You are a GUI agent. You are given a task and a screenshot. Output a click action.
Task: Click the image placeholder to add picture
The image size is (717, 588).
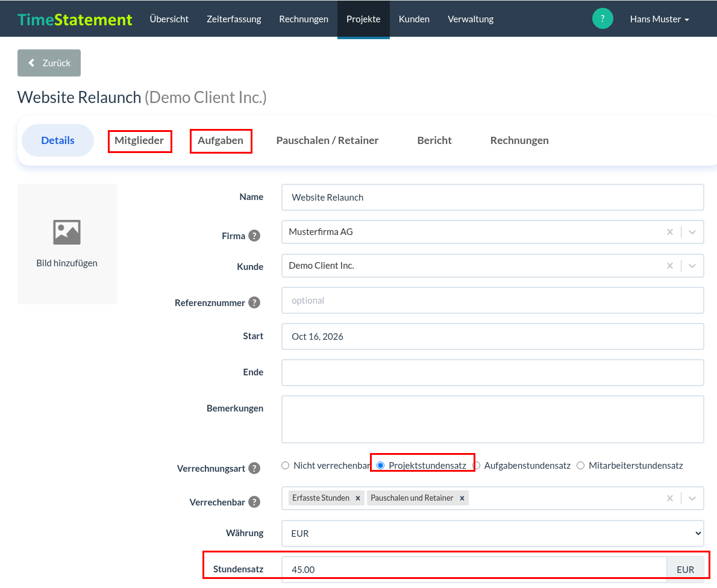click(x=67, y=244)
